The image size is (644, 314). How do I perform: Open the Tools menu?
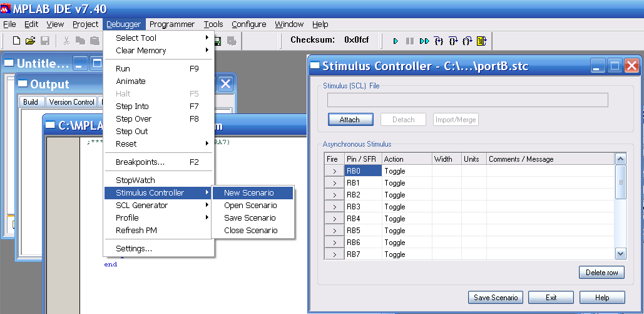tap(213, 24)
